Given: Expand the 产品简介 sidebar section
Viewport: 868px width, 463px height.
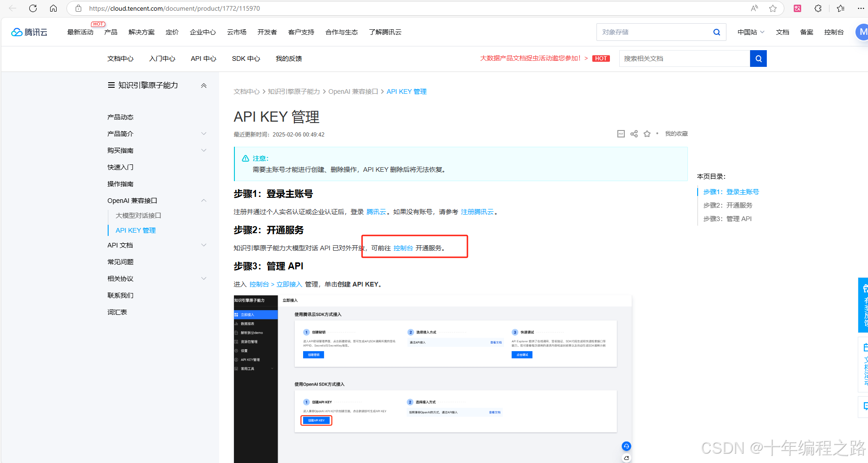Looking at the screenshot, I should (204, 134).
